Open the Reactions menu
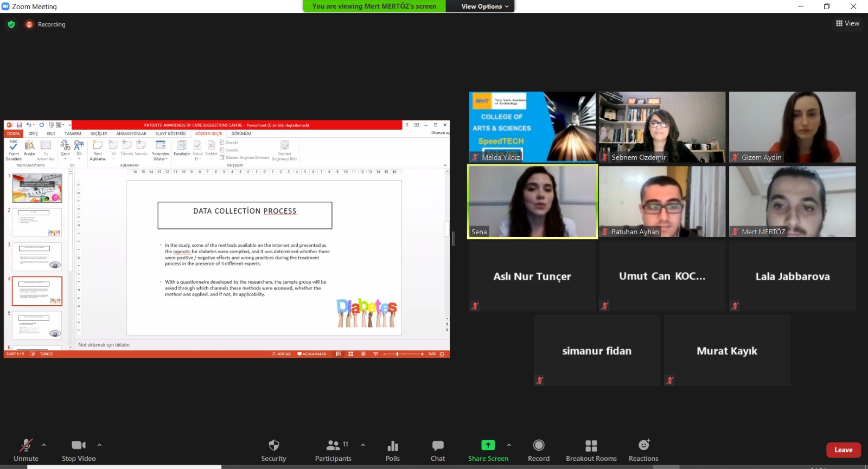Image resolution: width=868 pixels, height=469 pixels. tap(643, 450)
